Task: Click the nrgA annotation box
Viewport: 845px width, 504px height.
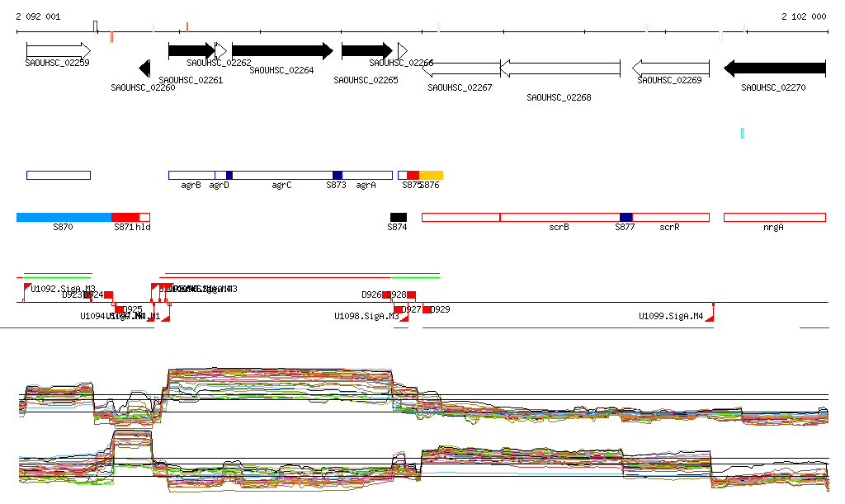Action: click(774, 217)
